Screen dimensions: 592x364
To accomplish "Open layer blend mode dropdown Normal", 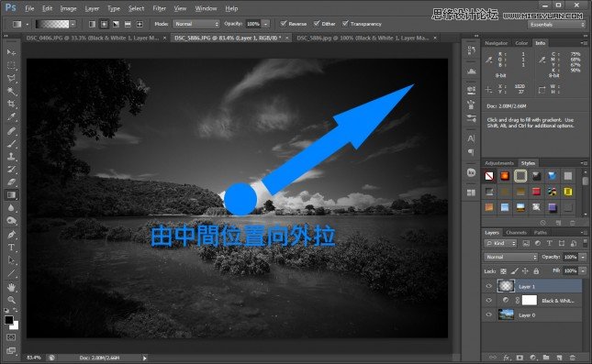I will (x=511, y=257).
